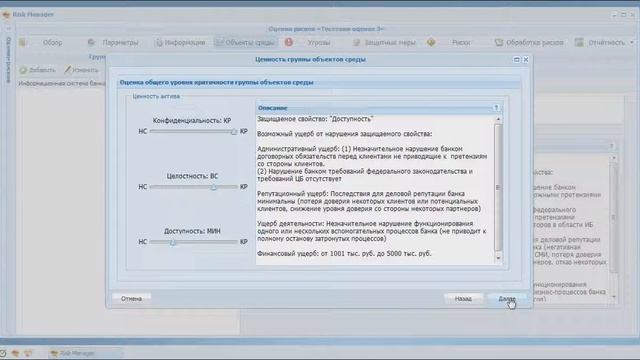Expand the Отчётность dropdown arrow
The width and height of the screenshot is (640, 360).
632,42
